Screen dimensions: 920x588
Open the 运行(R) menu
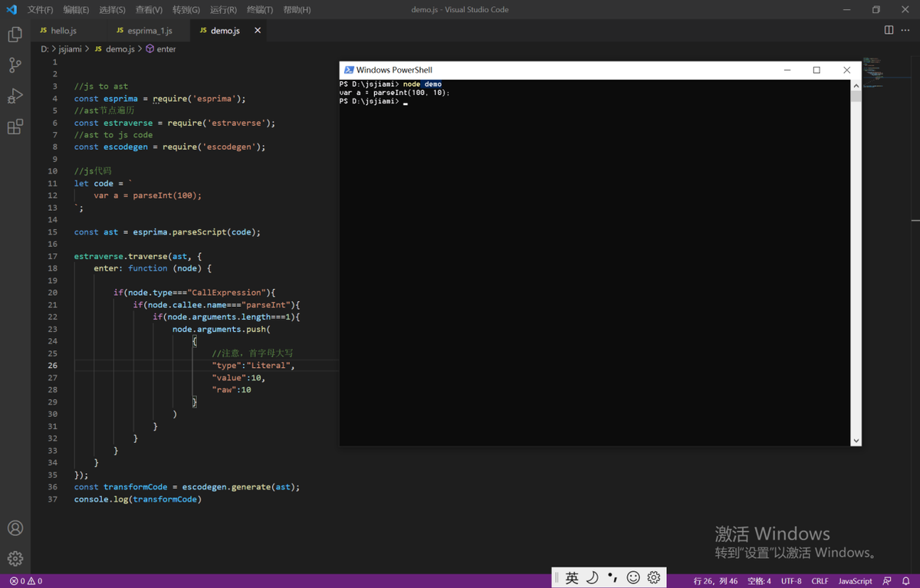click(223, 10)
